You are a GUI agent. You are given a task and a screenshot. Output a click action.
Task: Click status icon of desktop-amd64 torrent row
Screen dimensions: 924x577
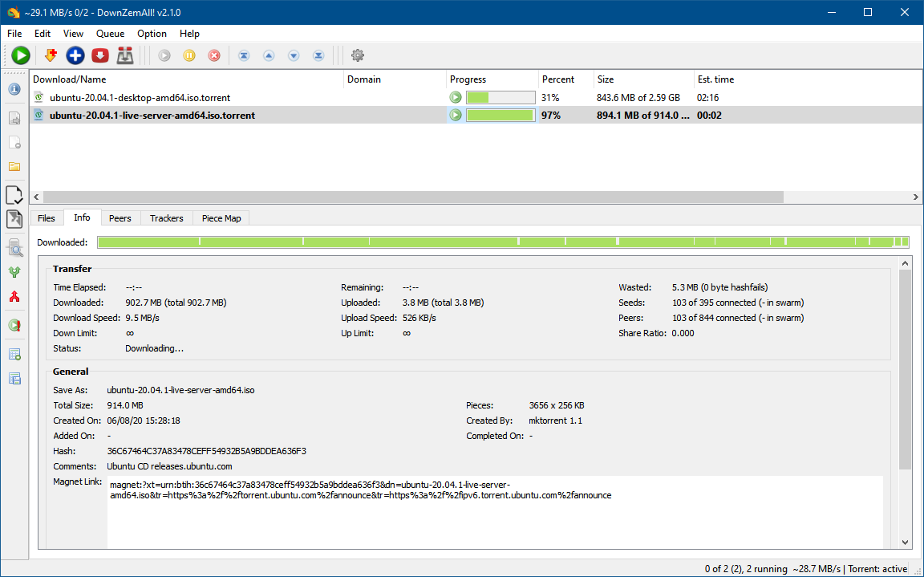pos(456,97)
